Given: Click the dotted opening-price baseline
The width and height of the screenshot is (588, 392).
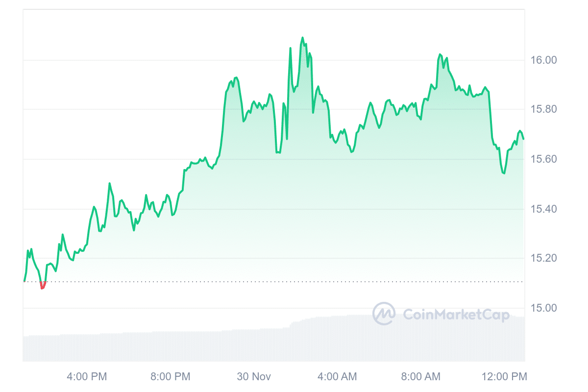Looking at the screenshot, I should click(294, 282).
